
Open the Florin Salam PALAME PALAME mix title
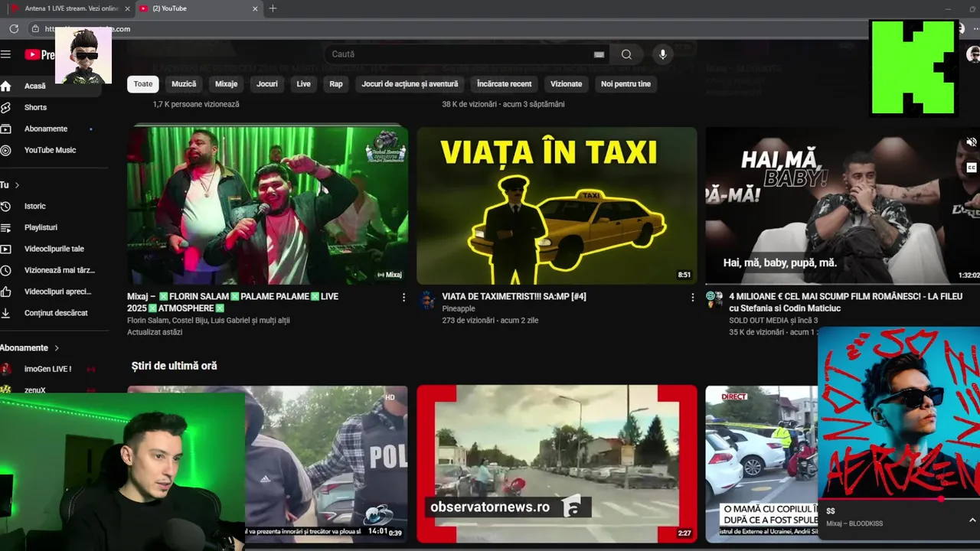point(233,302)
